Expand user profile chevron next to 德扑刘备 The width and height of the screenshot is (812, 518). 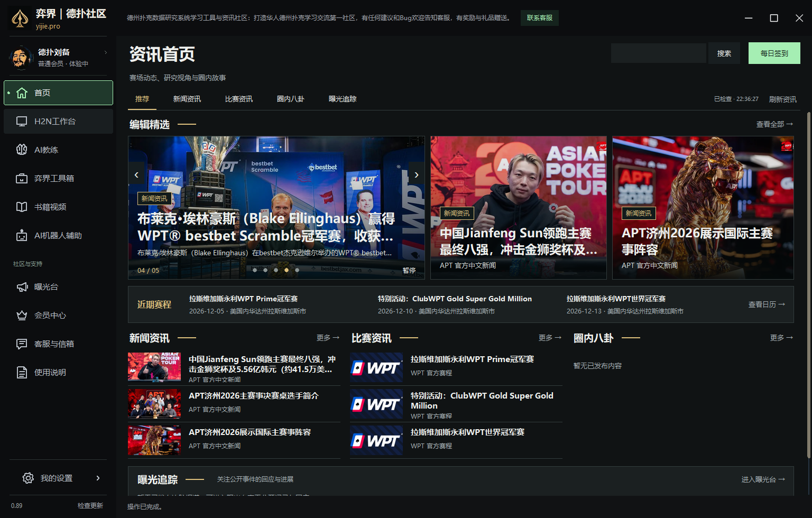tap(106, 52)
